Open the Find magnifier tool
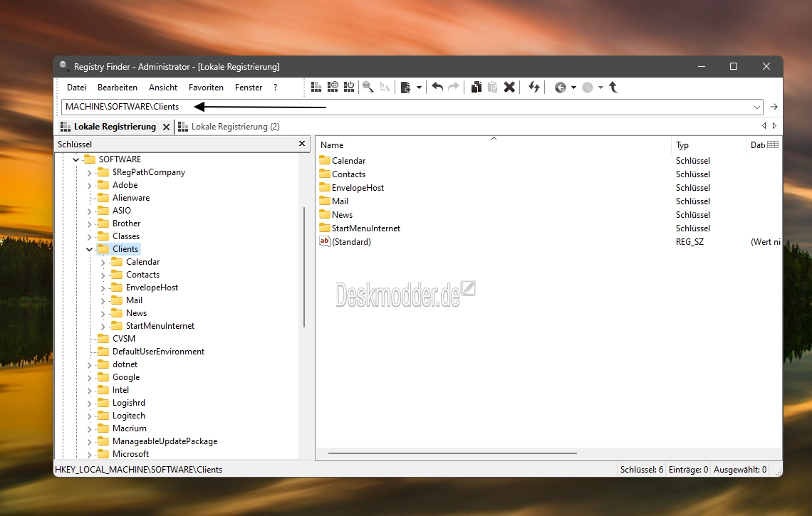 coord(368,88)
